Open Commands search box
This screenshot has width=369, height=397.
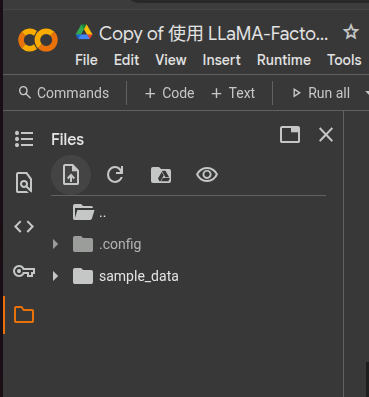pyautogui.click(x=64, y=93)
